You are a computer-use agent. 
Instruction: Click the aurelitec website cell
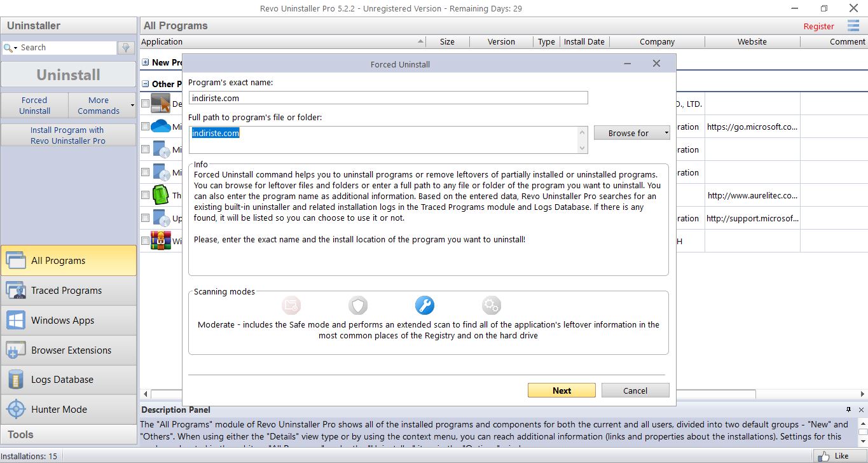752,195
